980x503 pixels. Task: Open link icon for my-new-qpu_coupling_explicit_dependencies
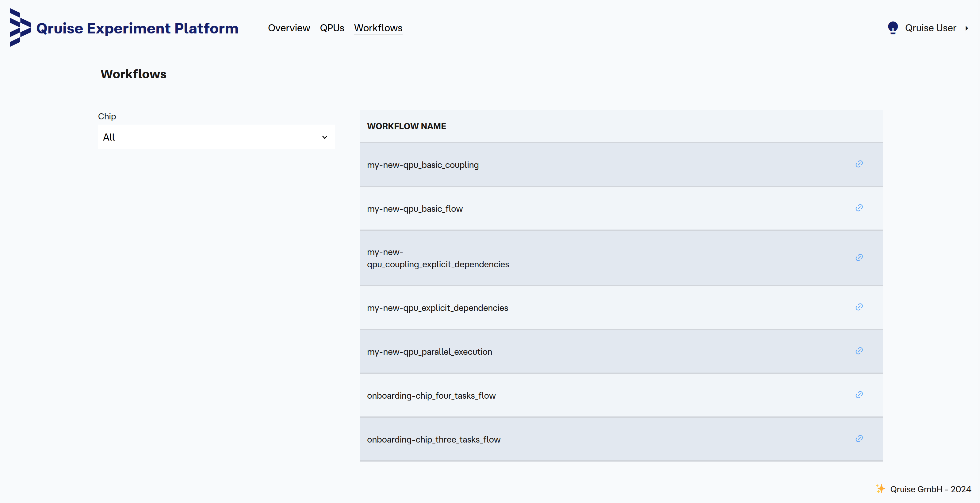coord(859,258)
